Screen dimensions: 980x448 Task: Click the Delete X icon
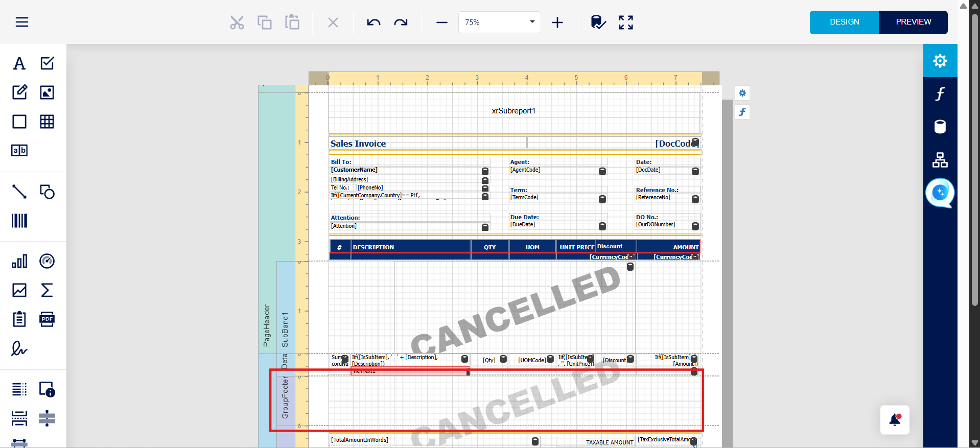(x=333, y=22)
